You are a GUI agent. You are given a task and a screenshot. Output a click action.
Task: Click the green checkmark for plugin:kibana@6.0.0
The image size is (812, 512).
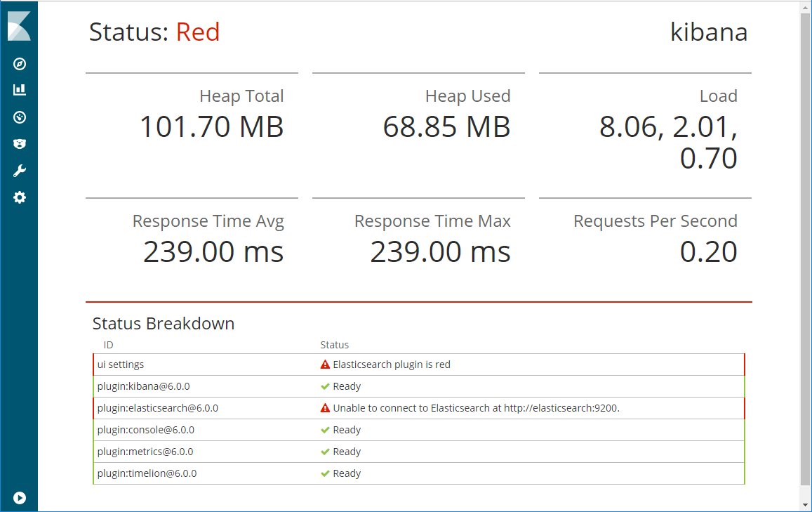pyautogui.click(x=325, y=386)
